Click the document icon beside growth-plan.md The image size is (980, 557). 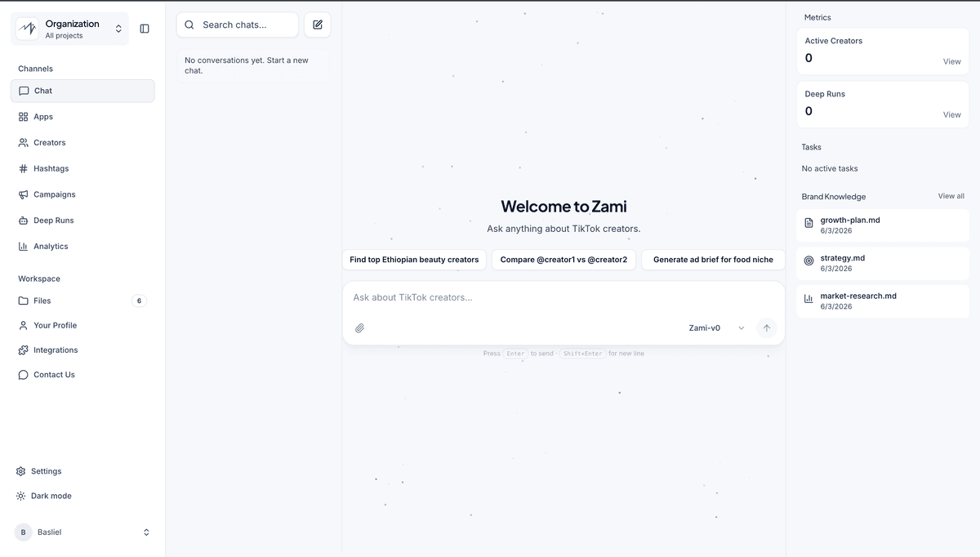(x=808, y=223)
